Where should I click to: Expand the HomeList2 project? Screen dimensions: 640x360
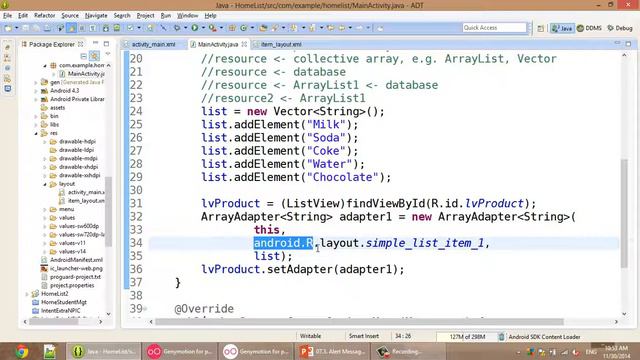(27, 294)
